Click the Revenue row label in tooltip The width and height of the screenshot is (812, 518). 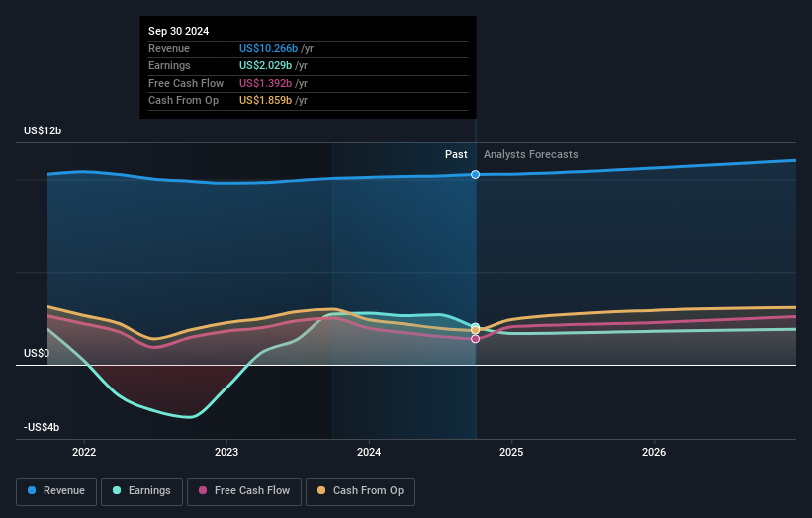point(169,48)
